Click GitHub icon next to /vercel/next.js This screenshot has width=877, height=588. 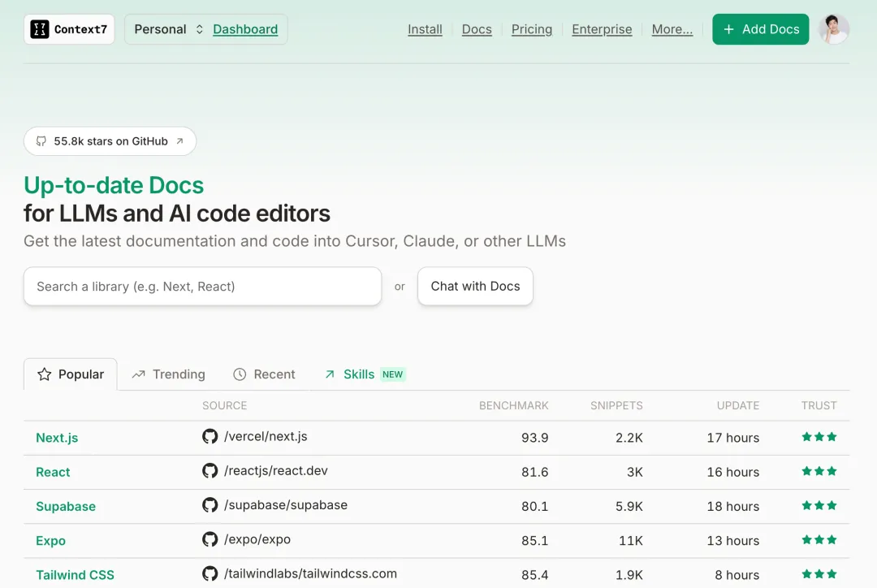pyautogui.click(x=210, y=436)
